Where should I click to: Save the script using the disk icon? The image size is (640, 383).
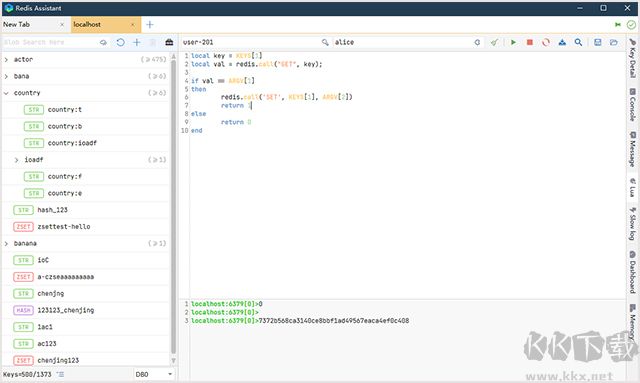[598, 42]
